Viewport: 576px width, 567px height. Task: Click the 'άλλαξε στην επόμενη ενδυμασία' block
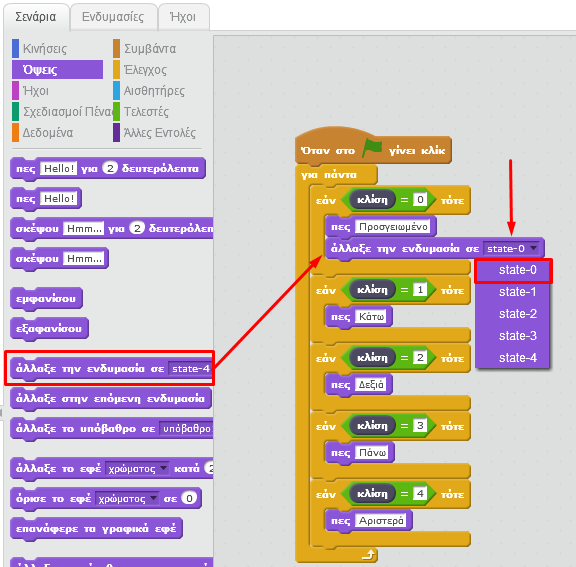click(111, 398)
